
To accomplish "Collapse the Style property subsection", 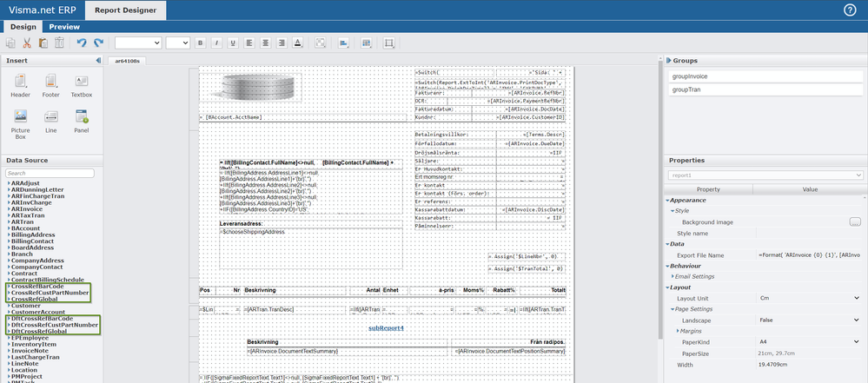I will (672, 211).
